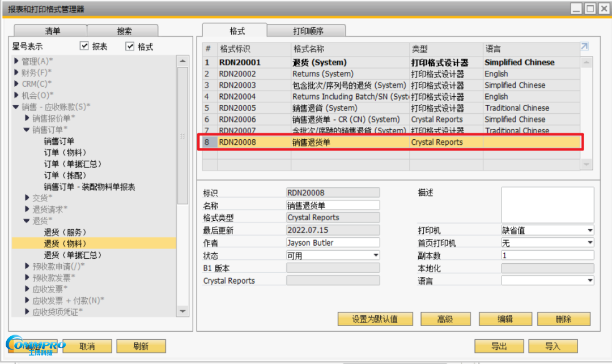
Task: Toggle the 格式 checkbox
Action: tap(130, 46)
